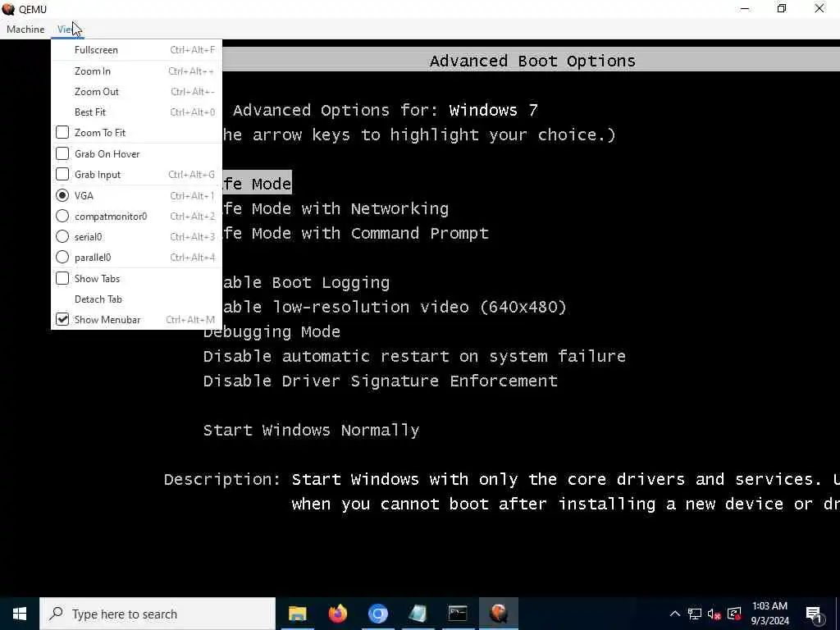Open the Windows Start menu

click(20, 614)
